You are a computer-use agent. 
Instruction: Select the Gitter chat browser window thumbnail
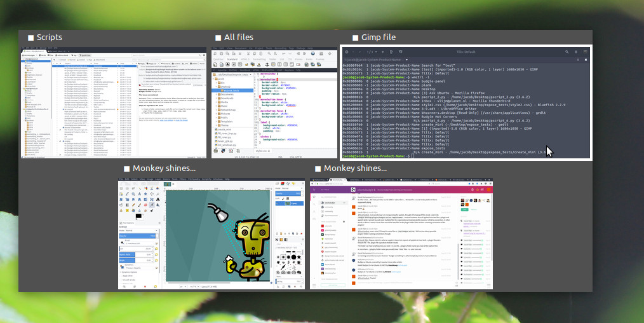(401, 234)
